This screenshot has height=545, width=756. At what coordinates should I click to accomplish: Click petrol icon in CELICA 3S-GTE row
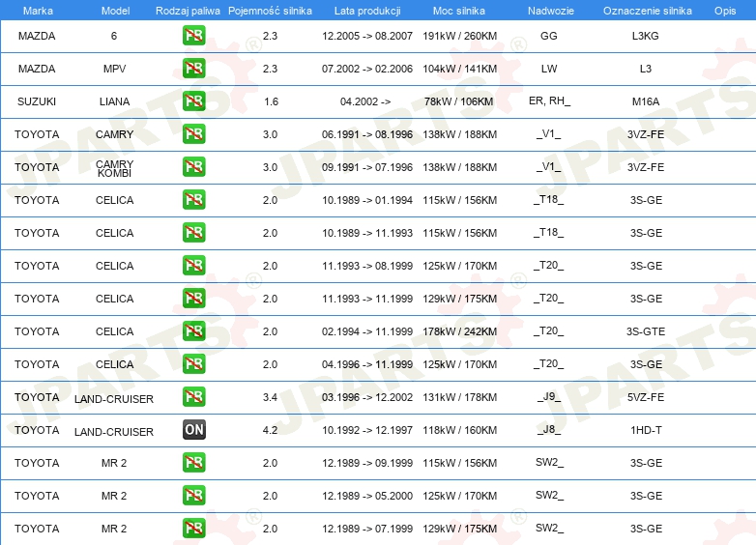point(193,331)
